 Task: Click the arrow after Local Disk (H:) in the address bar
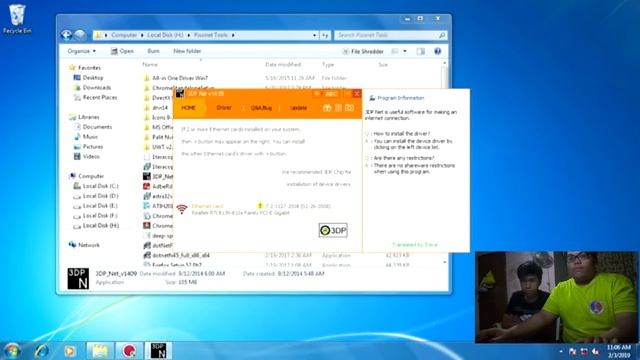[x=189, y=36]
